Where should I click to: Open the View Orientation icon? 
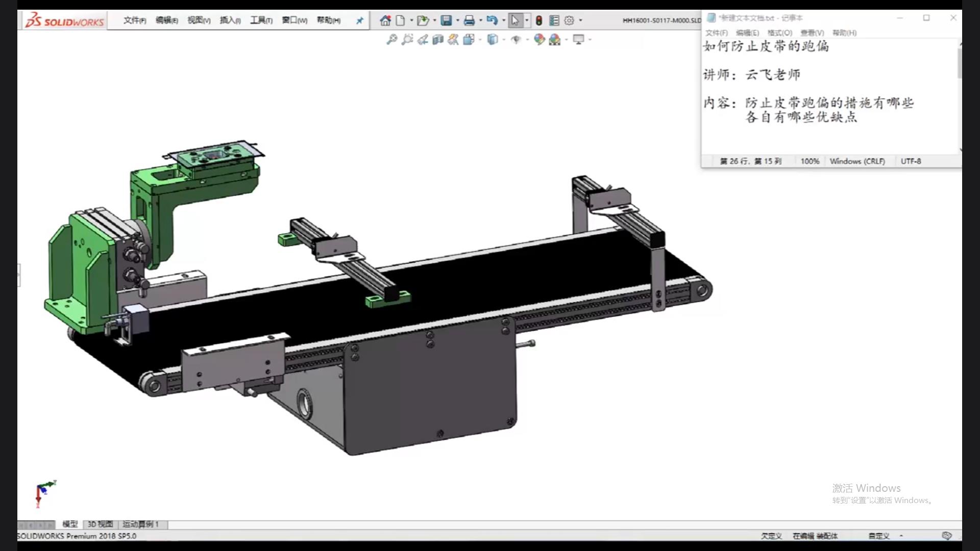pyautogui.click(x=469, y=39)
